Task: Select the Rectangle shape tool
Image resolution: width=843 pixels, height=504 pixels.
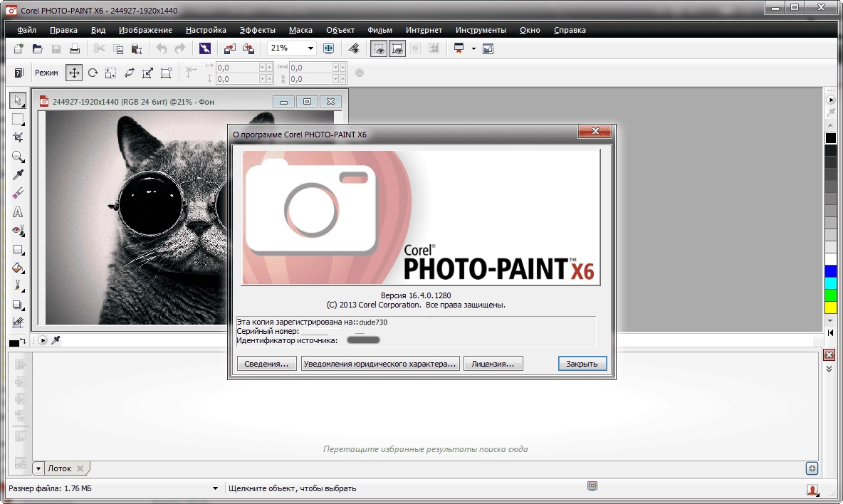Action: [18, 249]
